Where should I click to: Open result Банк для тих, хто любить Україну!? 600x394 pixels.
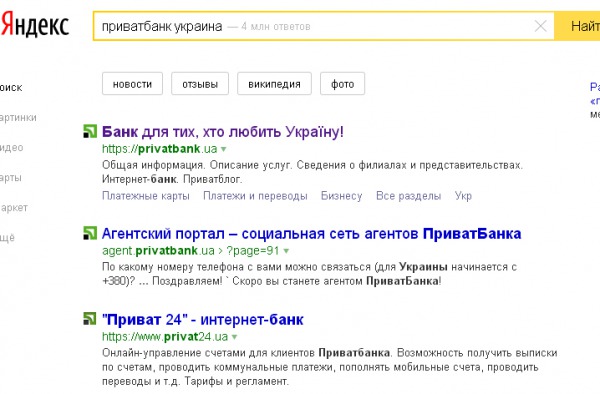click(x=223, y=132)
